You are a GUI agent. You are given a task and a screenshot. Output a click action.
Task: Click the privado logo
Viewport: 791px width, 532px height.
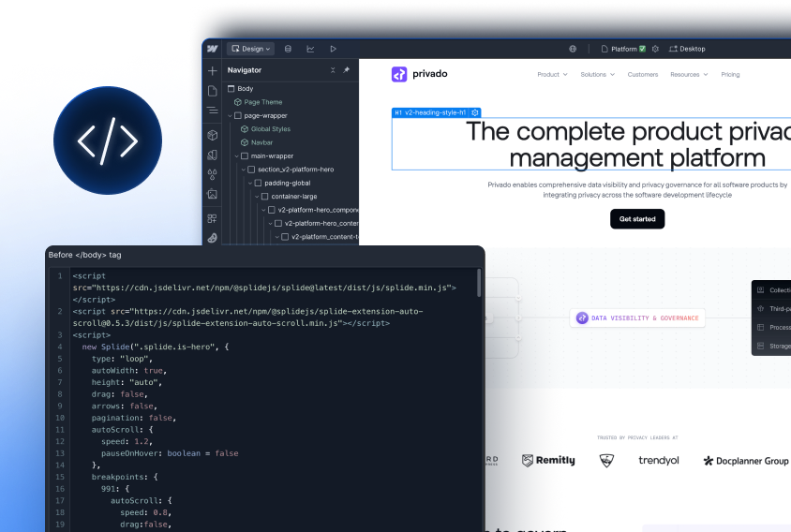(x=419, y=74)
